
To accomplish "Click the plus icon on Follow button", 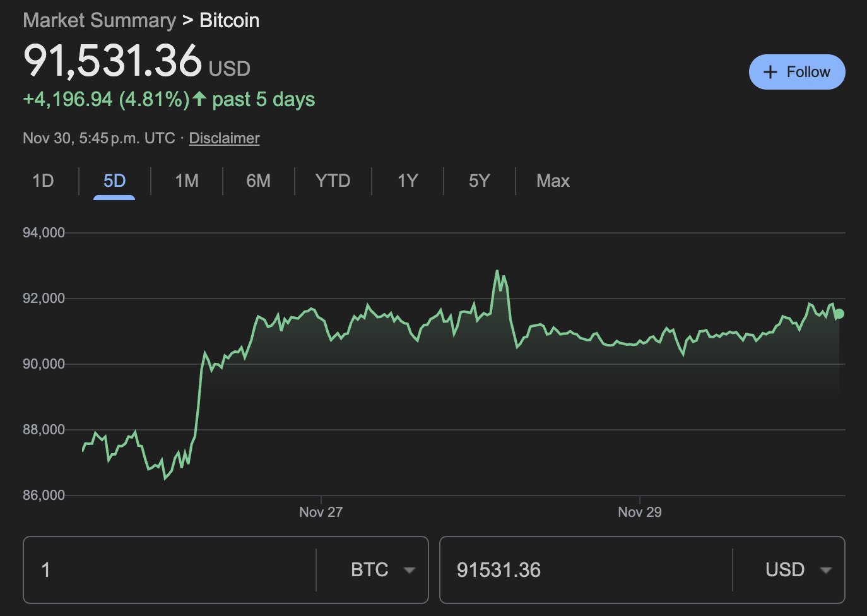I will [770, 72].
